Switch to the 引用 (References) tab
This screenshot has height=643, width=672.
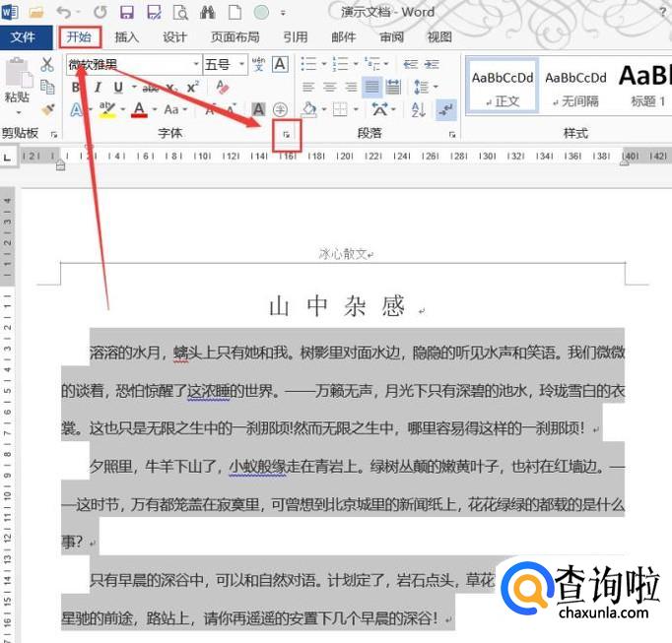click(296, 37)
